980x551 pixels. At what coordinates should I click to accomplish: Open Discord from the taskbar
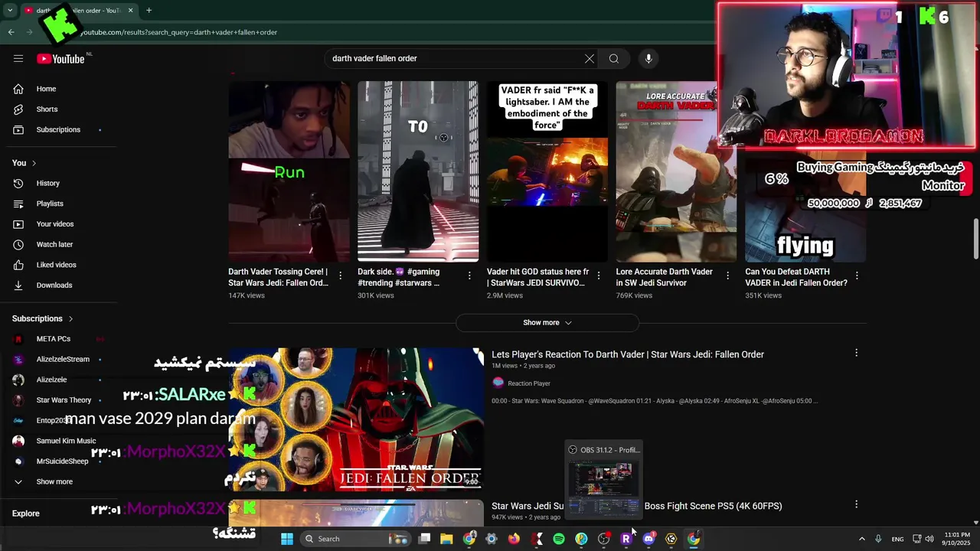[x=649, y=539]
